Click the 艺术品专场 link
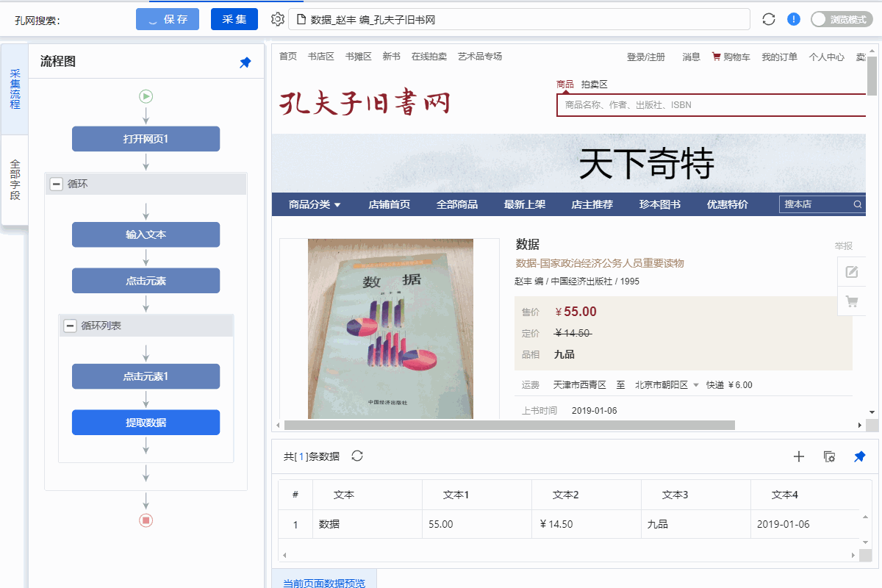Screen dimensions: 882x588 [480, 57]
